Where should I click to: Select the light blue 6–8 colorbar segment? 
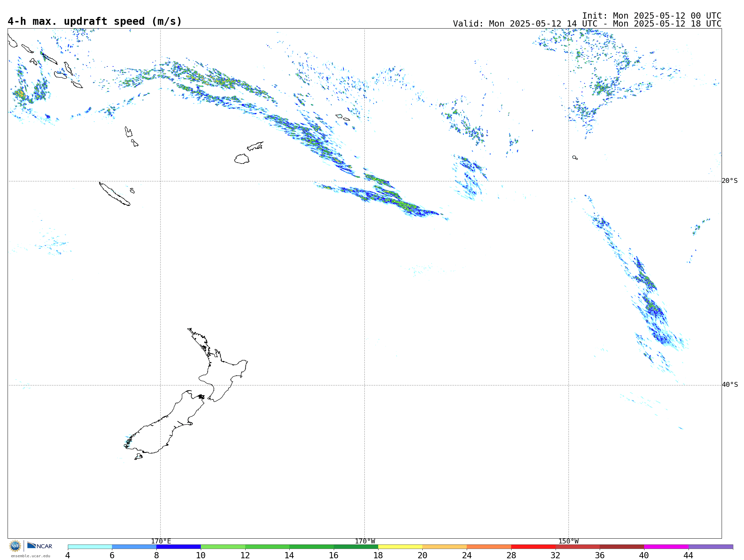point(134,547)
